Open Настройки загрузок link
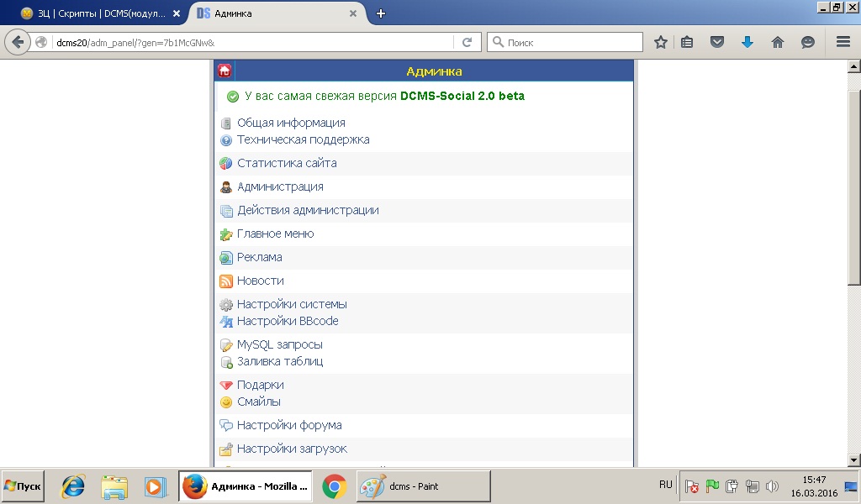This screenshot has width=861, height=504. pyautogui.click(x=292, y=449)
